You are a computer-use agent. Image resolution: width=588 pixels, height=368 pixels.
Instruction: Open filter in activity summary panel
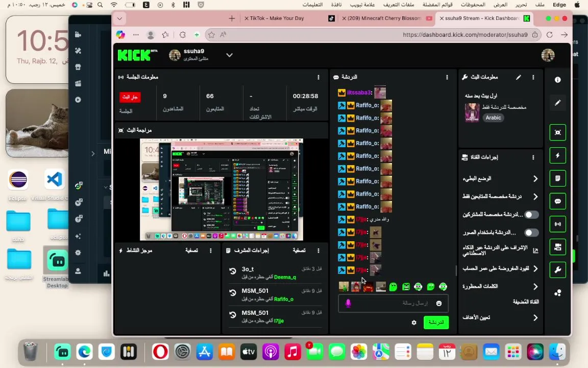point(191,250)
